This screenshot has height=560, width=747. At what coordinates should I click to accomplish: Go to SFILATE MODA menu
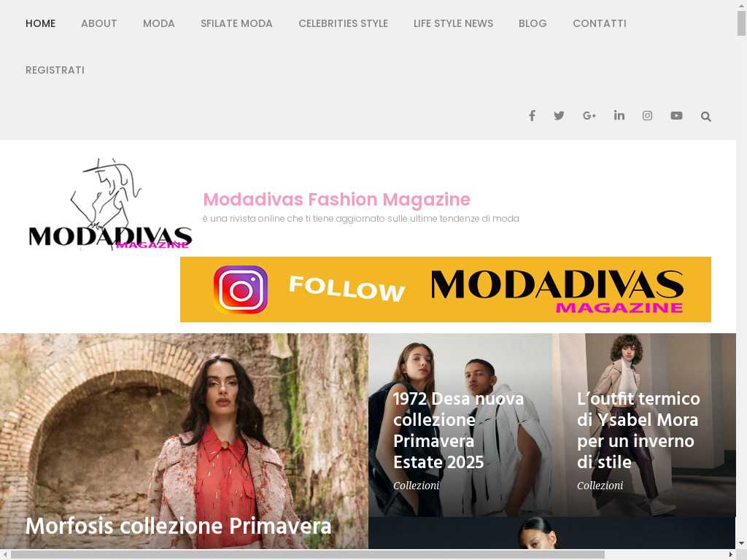click(x=236, y=23)
